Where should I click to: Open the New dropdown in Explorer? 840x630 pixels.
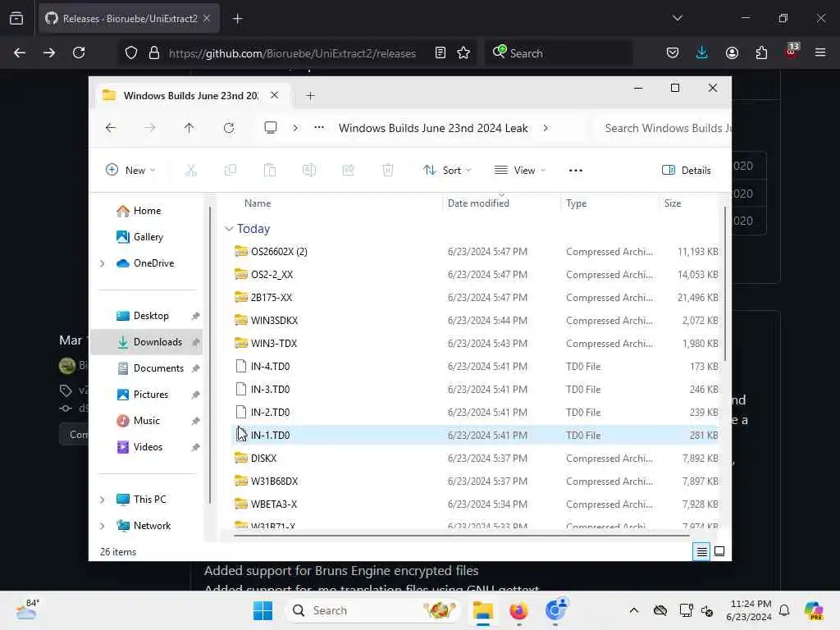(130, 171)
